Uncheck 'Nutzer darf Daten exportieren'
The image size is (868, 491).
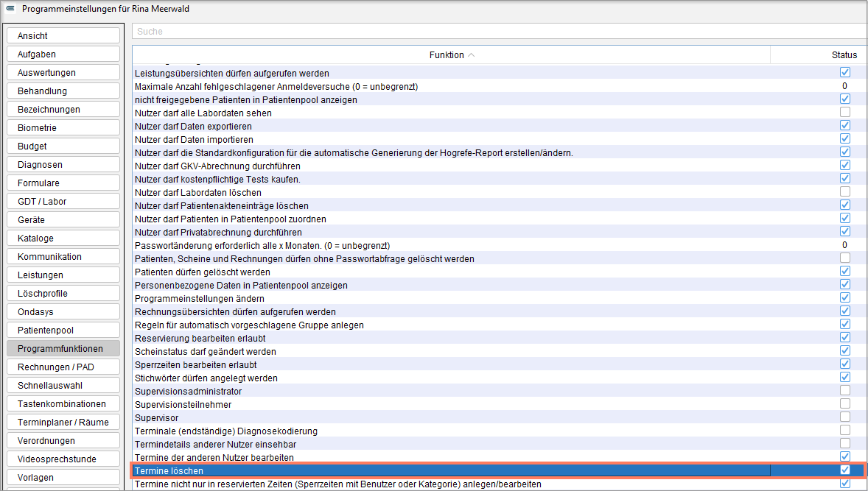click(844, 126)
